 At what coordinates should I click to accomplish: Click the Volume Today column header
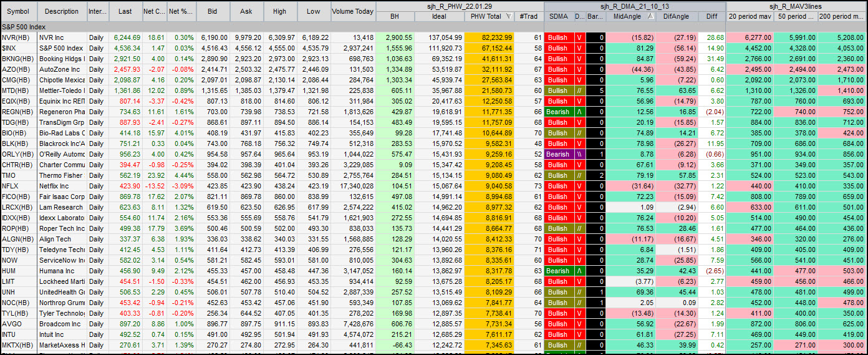[x=353, y=11]
